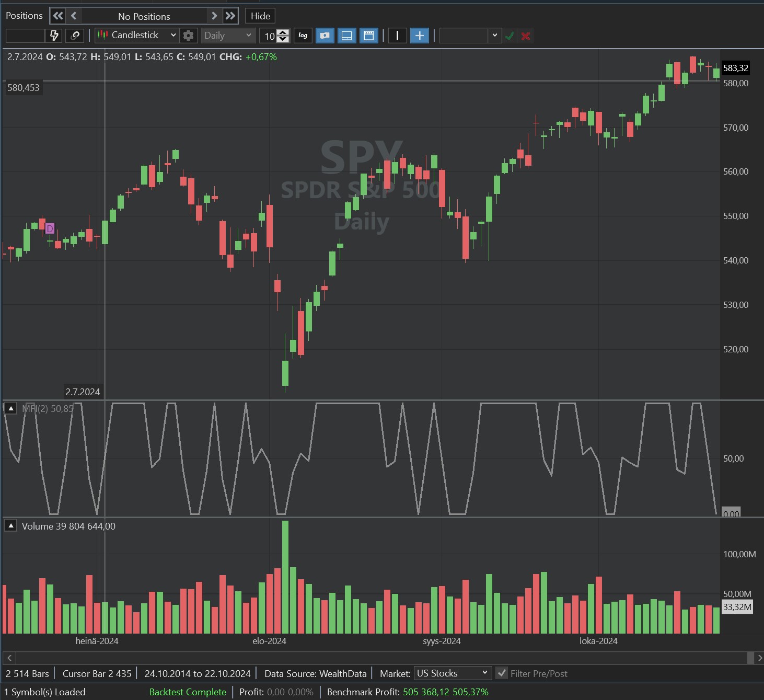Go to the next position
Viewport: 764px width, 700px height.
(x=214, y=16)
